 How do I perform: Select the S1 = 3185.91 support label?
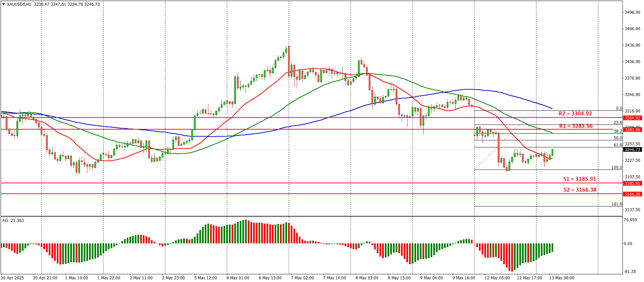click(x=579, y=179)
